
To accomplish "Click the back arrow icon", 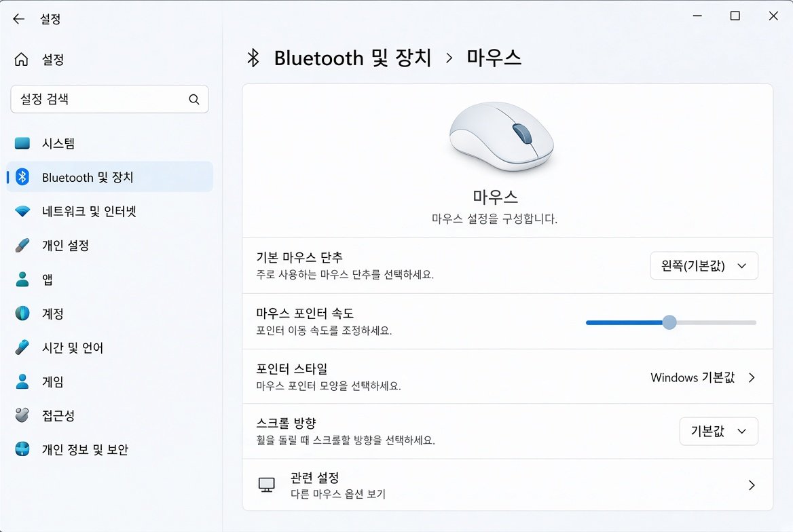I will 19,19.
